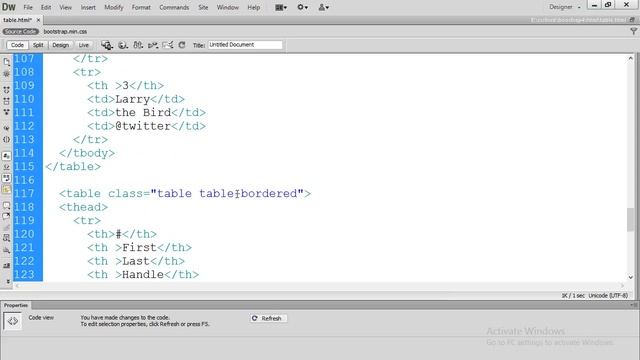Screen dimensions: 640x360
Task: Click Refresh in Properties panel
Action: (268, 318)
